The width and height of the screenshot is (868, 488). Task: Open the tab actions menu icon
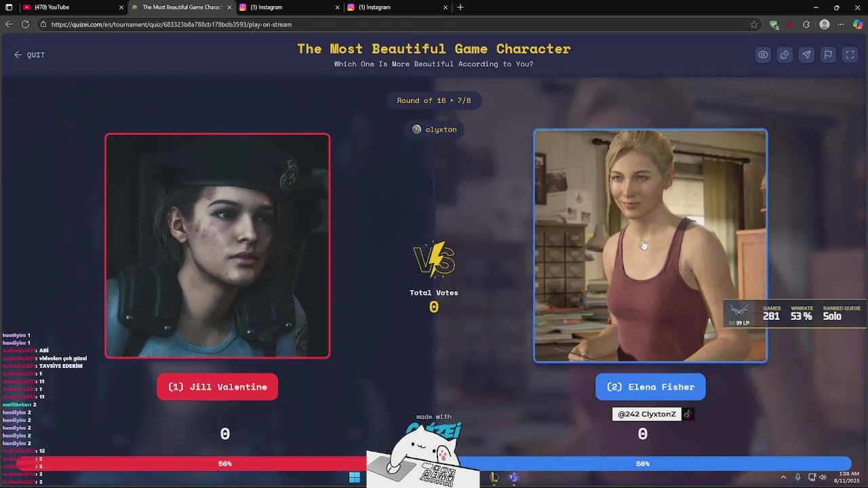pyautogui.click(x=9, y=7)
